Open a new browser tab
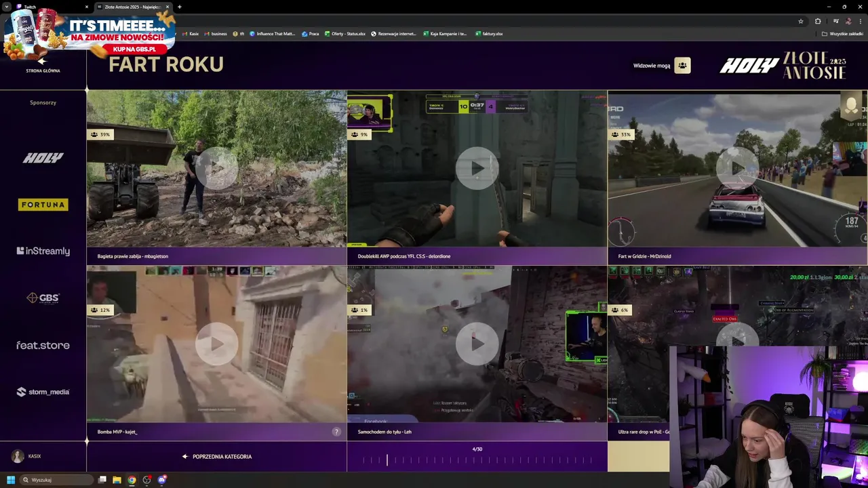 179,7
